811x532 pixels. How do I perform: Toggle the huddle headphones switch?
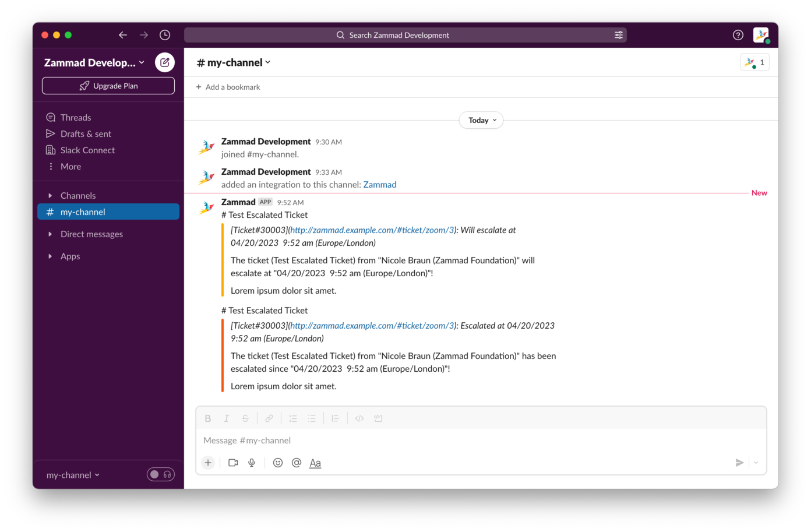pos(161,474)
